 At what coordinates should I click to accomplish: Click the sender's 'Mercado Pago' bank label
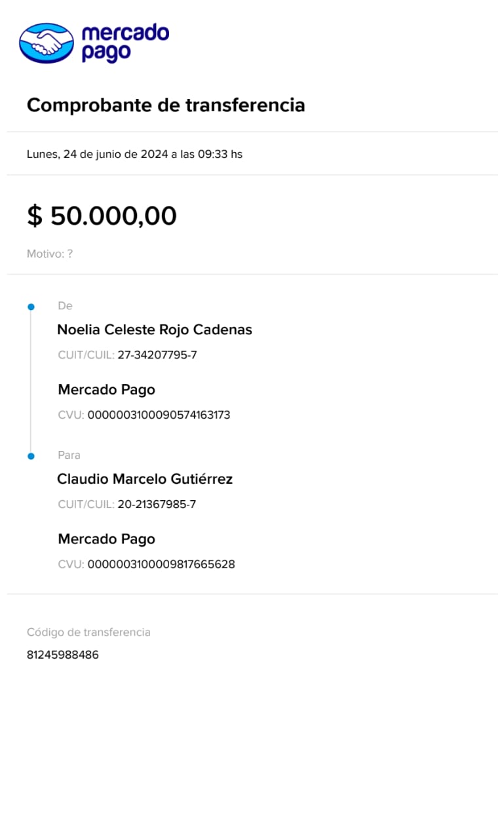tap(106, 390)
